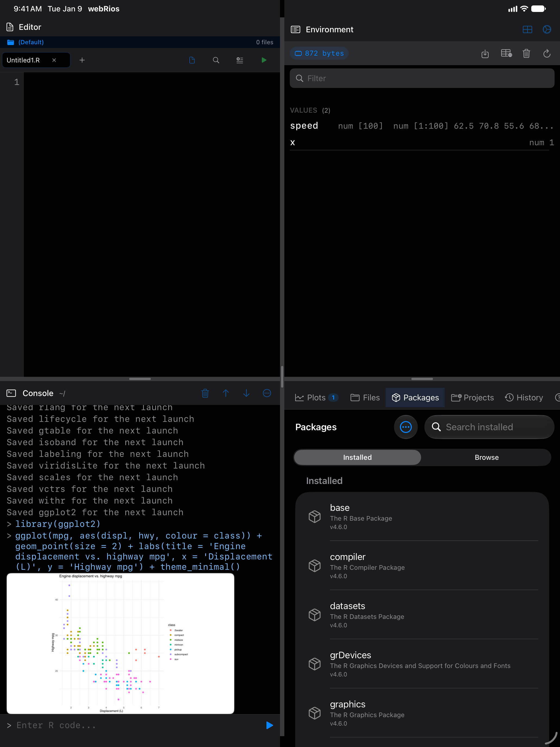
Task: Click the library(ggplot2) console command
Action: coord(58,524)
